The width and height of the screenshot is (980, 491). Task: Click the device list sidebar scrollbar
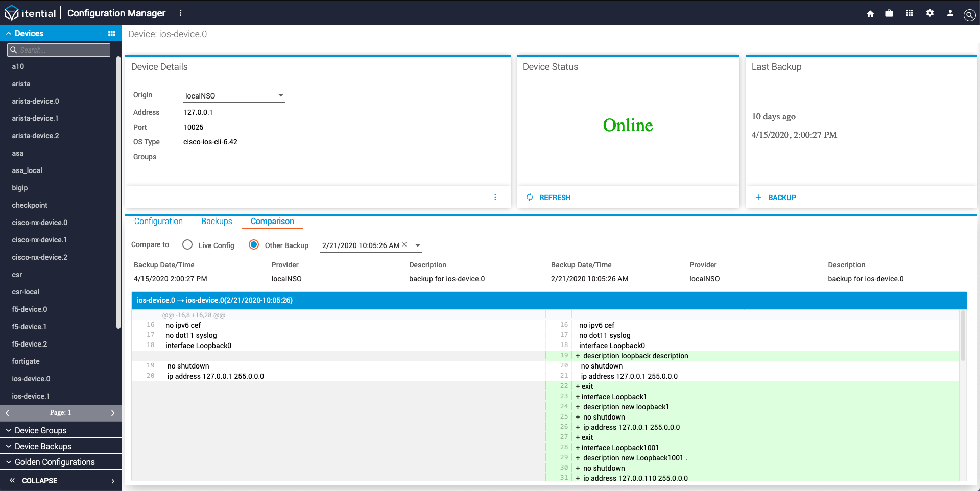point(118,192)
